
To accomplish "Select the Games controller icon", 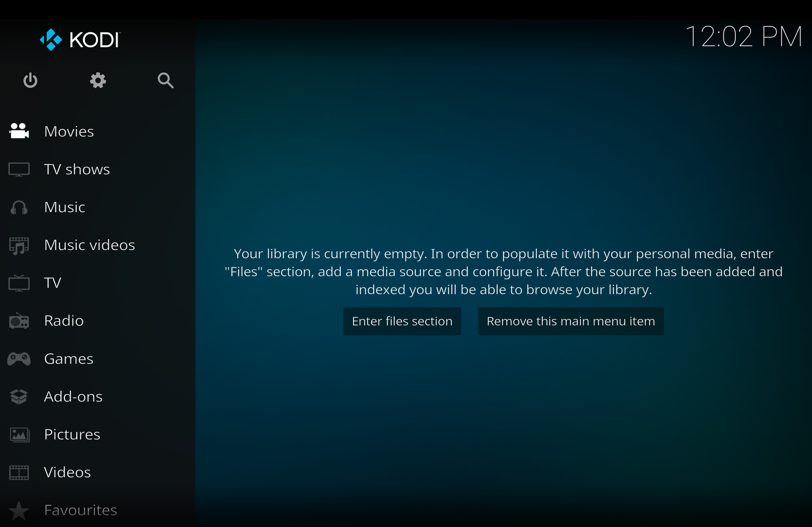I will point(19,359).
